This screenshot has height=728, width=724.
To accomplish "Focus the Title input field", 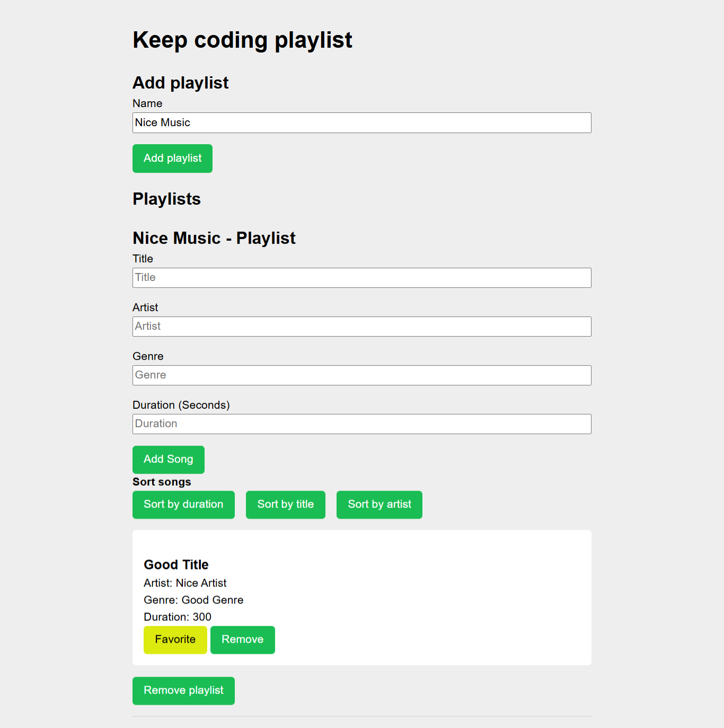I will click(x=362, y=277).
